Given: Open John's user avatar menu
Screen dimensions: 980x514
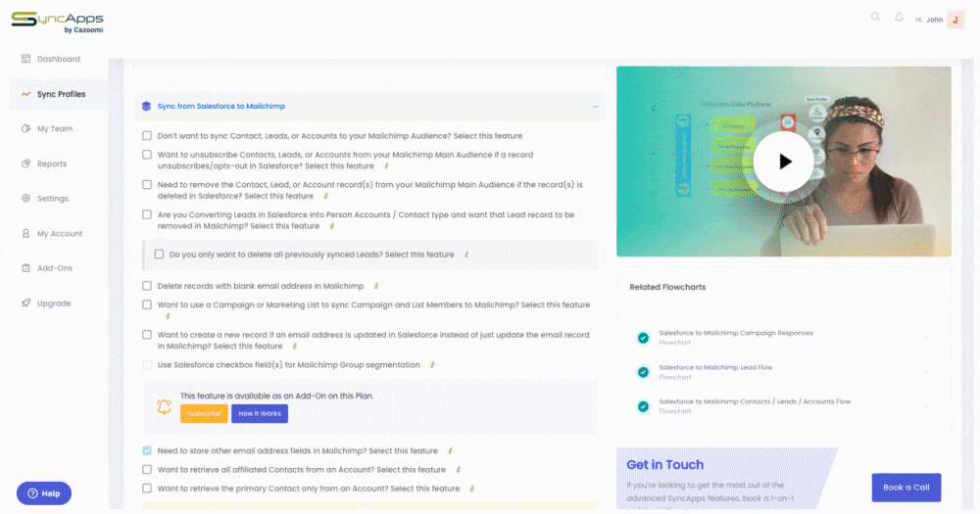Looking at the screenshot, I should [x=955, y=20].
